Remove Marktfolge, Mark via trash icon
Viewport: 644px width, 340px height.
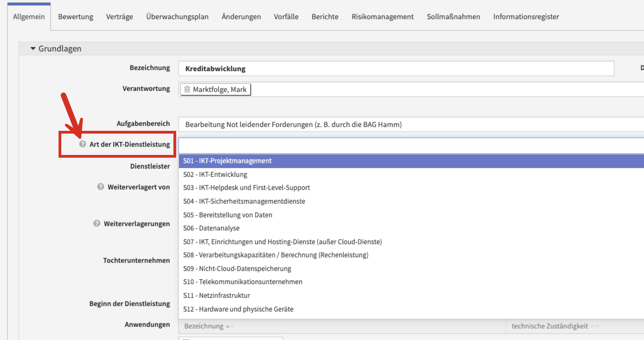click(x=187, y=90)
